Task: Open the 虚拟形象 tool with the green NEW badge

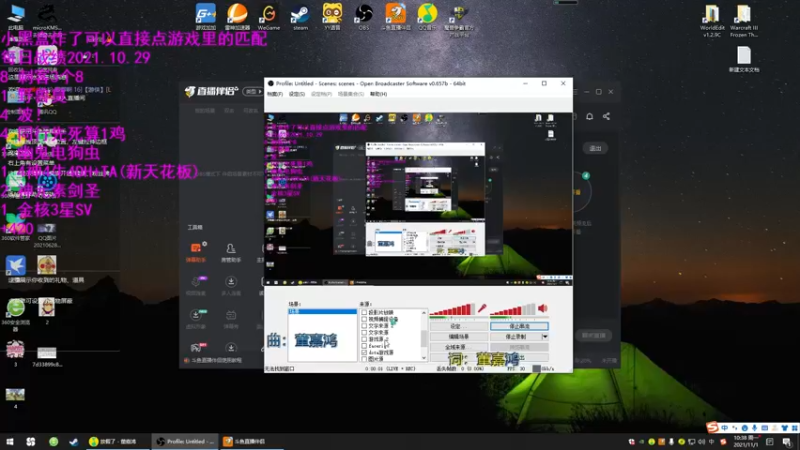Action: pos(196,318)
